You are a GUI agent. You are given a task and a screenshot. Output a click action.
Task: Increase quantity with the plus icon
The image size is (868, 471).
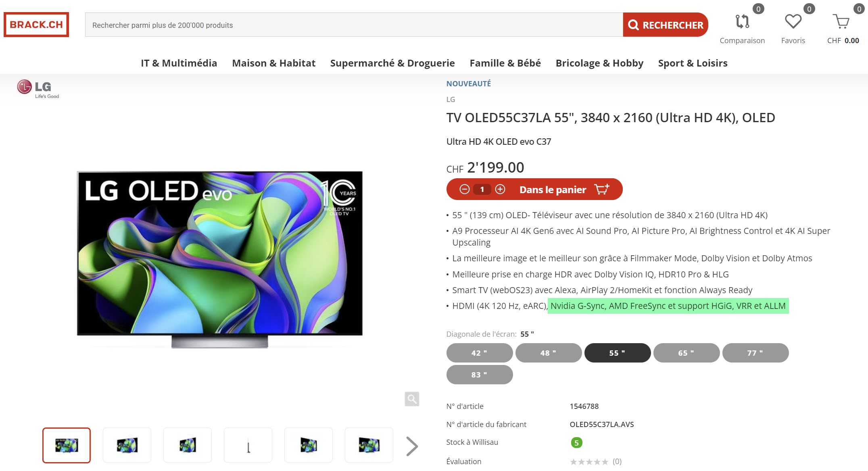[500, 189]
